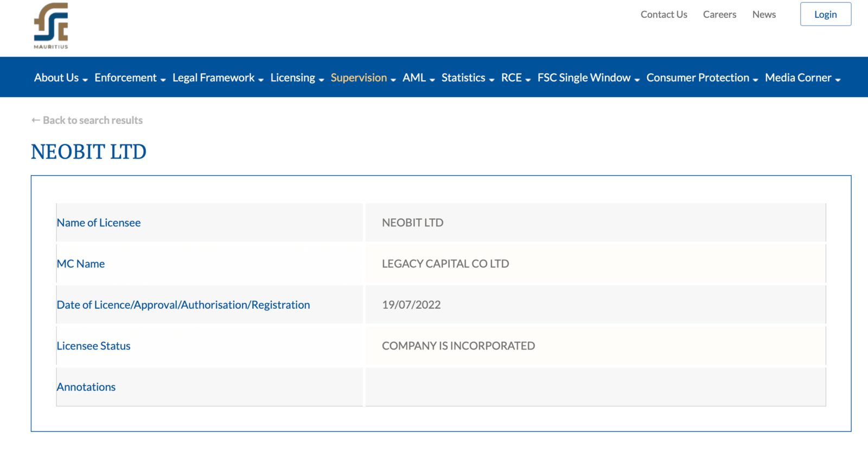Expand the About Us dropdown menu

[x=61, y=78]
